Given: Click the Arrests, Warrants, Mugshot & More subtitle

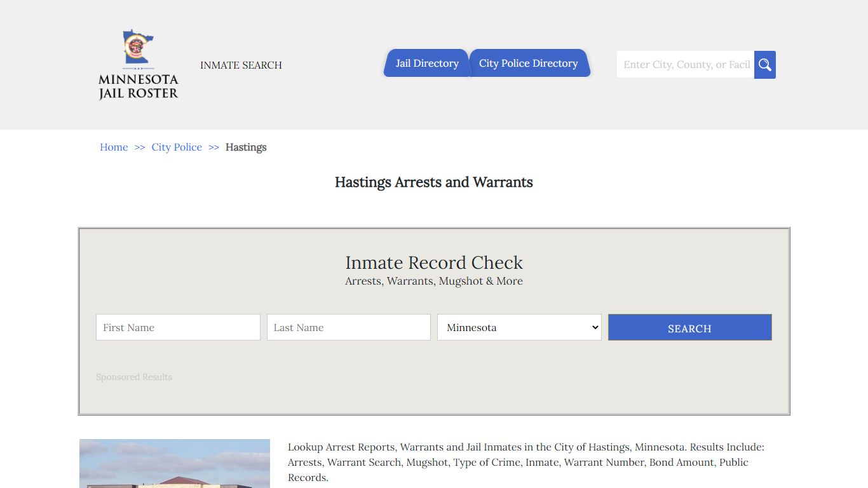Looking at the screenshot, I should pyautogui.click(x=434, y=281).
